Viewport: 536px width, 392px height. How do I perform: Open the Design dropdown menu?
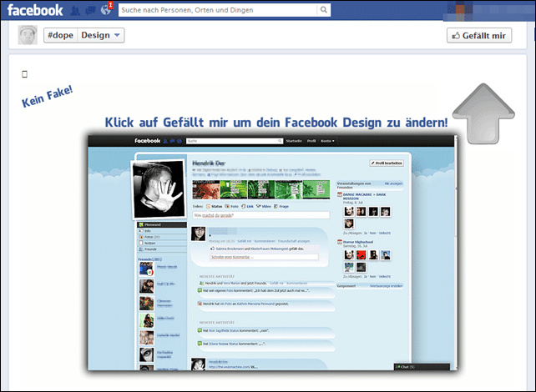pos(100,35)
